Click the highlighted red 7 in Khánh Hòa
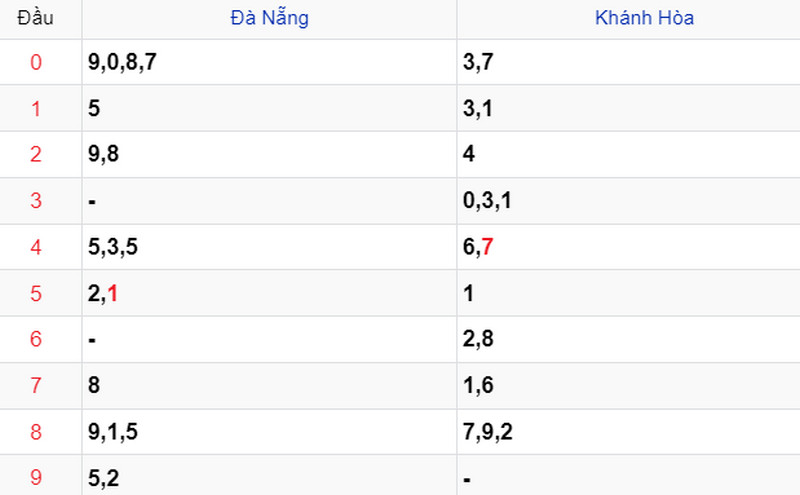 (487, 247)
